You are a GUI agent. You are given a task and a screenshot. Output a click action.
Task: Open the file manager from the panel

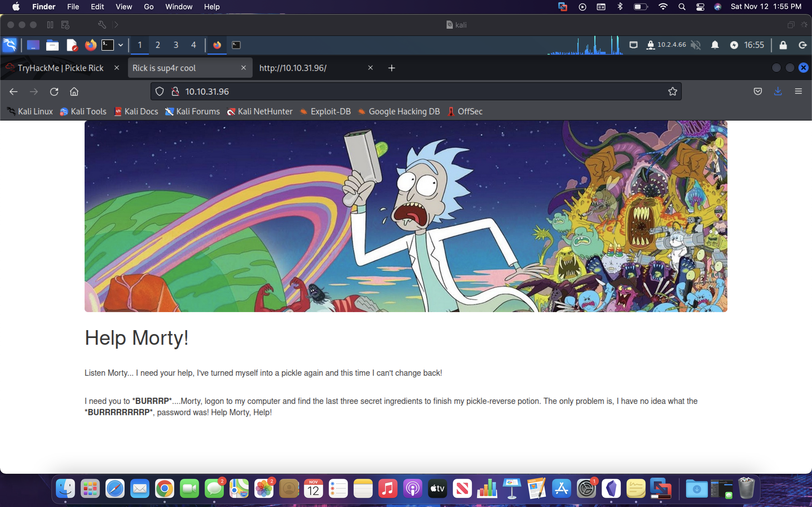coord(52,45)
